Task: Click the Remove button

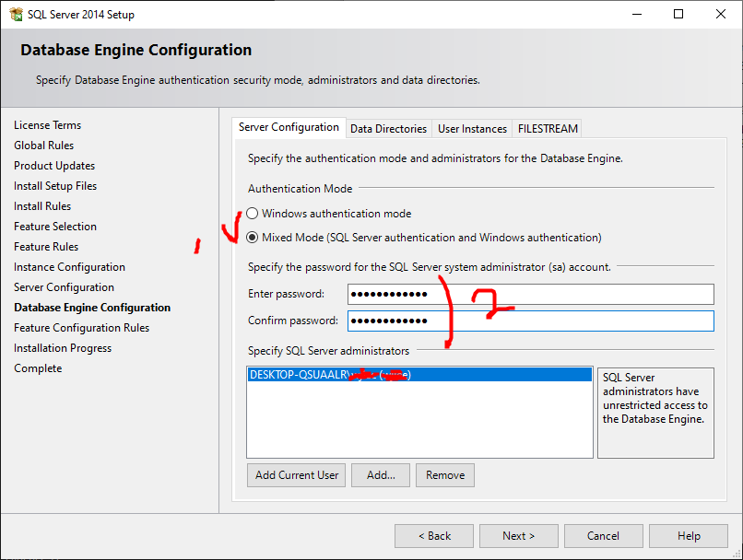Action: (445, 475)
